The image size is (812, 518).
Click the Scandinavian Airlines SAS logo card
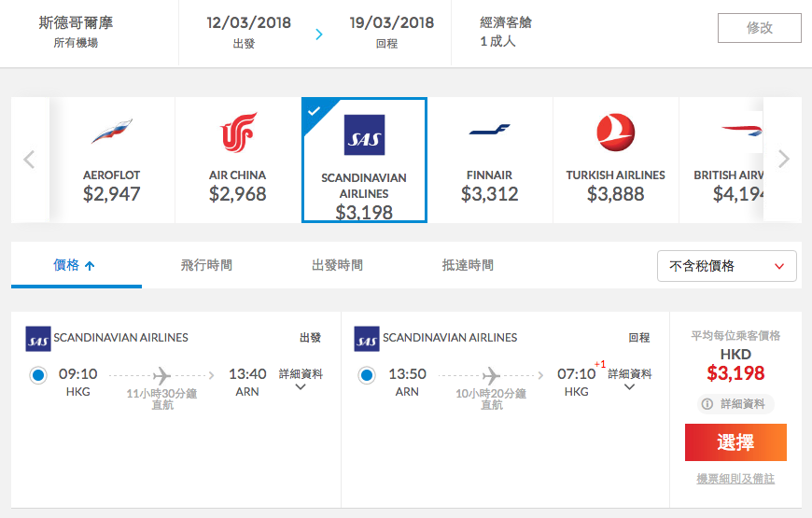click(x=364, y=135)
